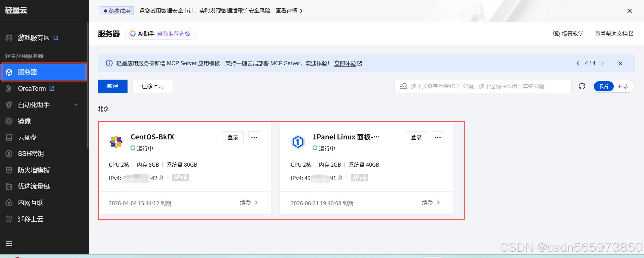The width and height of the screenshot is (644, 258).
Task: Open the 游戏服专区 sidebar item
Action: click(34, 38)
